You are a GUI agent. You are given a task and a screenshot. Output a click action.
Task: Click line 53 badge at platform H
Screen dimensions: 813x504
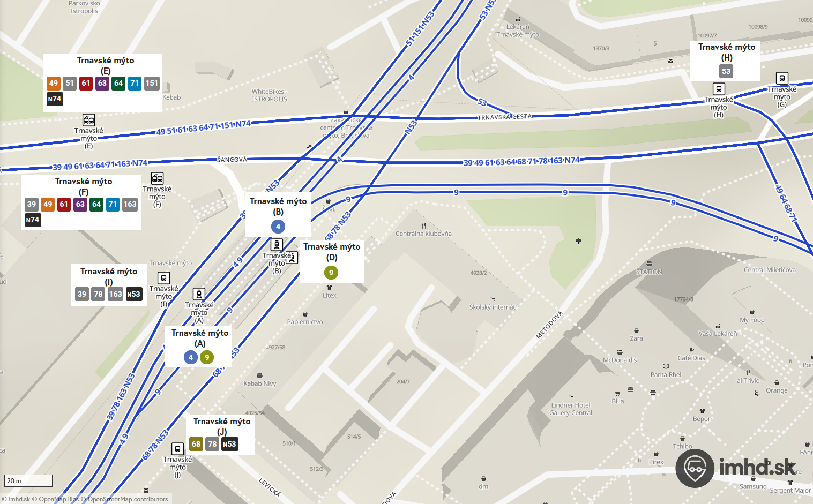pos(726,71)
